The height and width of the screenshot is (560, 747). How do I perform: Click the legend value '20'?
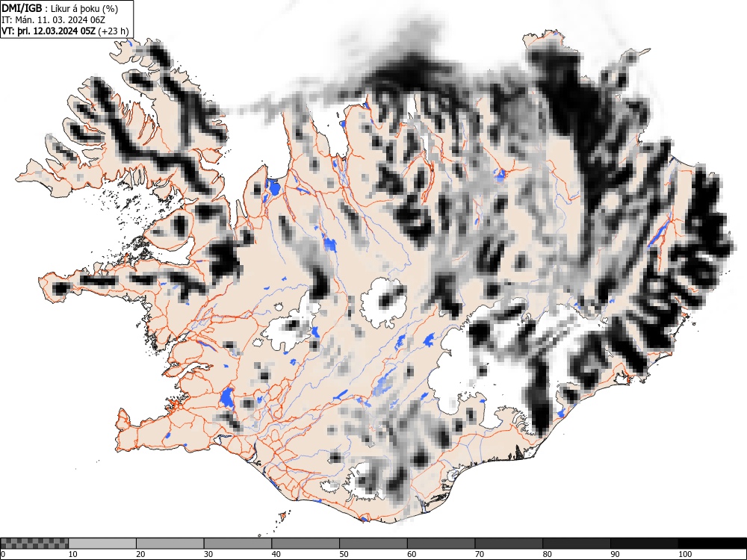tap(140, 554)
